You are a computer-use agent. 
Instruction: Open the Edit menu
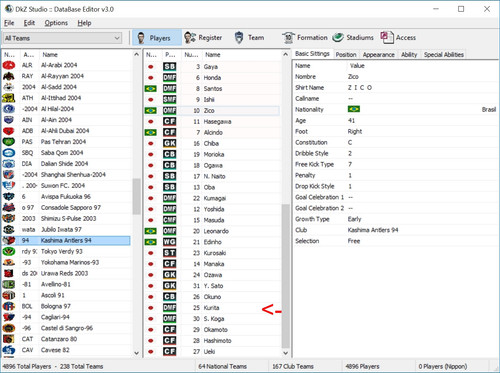pyautogui.click(x=29, y=23)
